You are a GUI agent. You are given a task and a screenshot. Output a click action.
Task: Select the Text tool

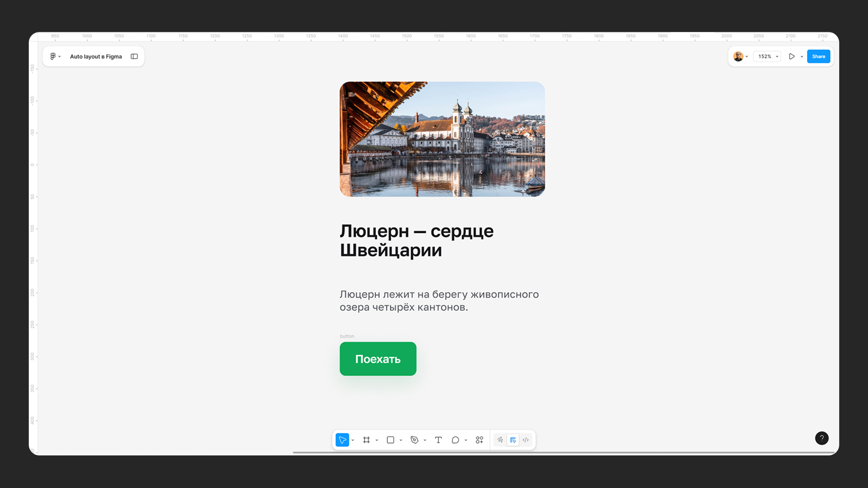[x=438, y=440]
